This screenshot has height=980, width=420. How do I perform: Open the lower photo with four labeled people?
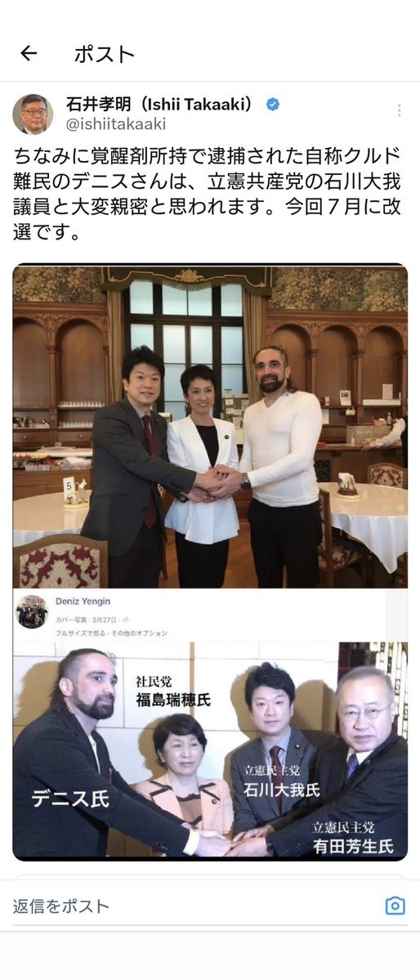pyautogui.click(x=210, y=750)
